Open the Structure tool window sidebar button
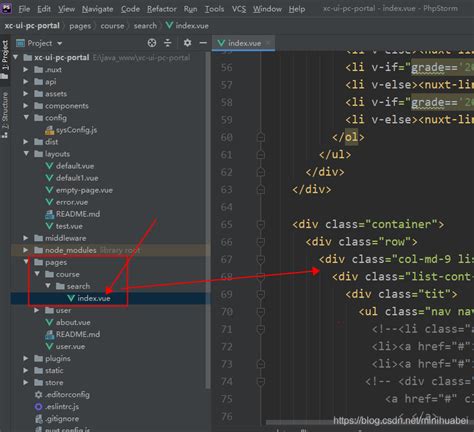This screenshot has width=474, height=432. (5, 115)
